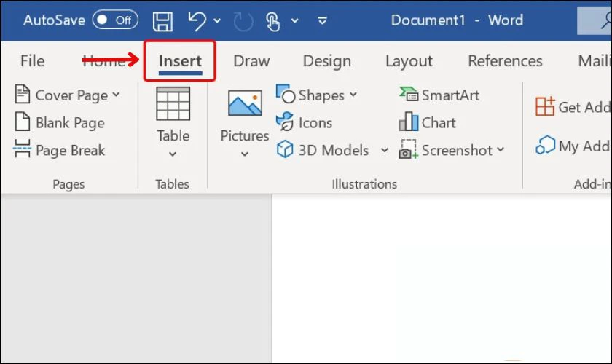Click the Mailings tab

point(595,61)
